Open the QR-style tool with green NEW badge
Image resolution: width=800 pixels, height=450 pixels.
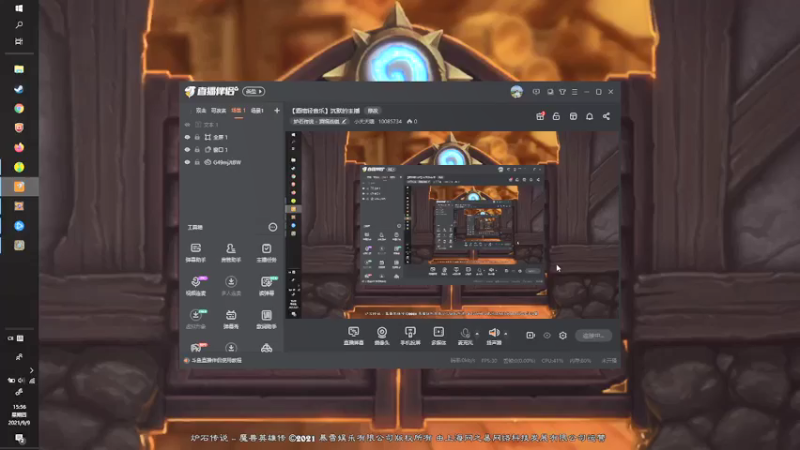pos(267,286)
